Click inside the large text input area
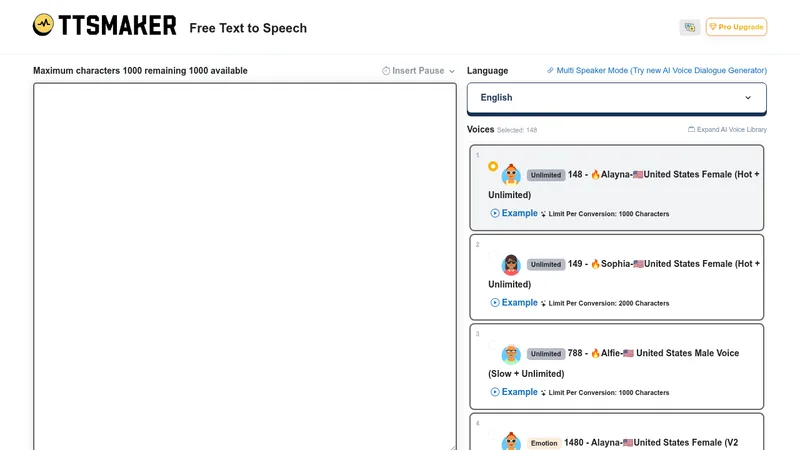 tap(245, 266)
